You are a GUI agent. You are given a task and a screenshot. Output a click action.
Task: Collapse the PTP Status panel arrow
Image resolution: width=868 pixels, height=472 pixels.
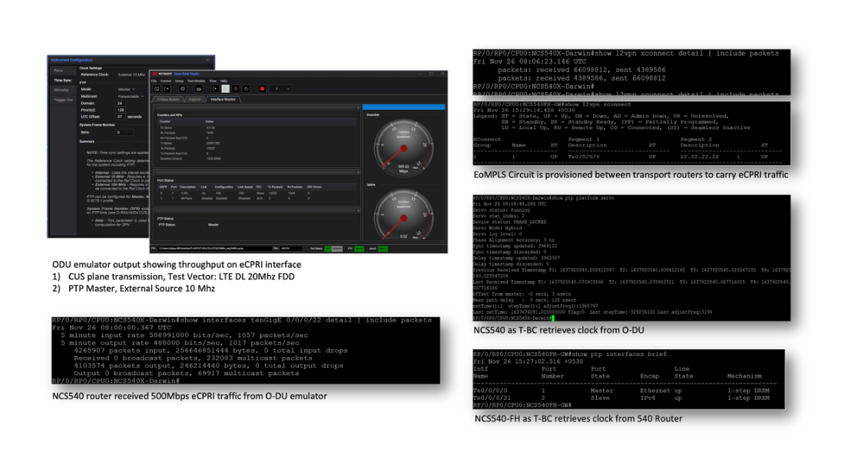pos(358,211)
